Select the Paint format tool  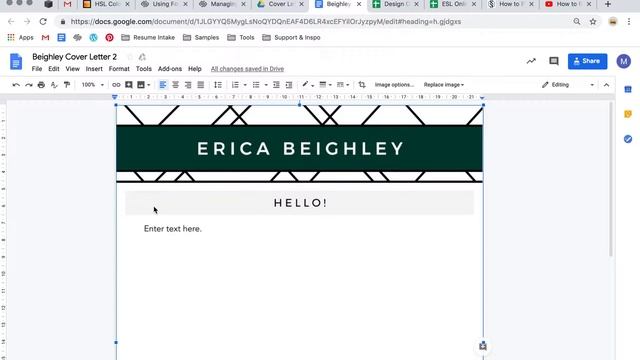tap(67, 85)
